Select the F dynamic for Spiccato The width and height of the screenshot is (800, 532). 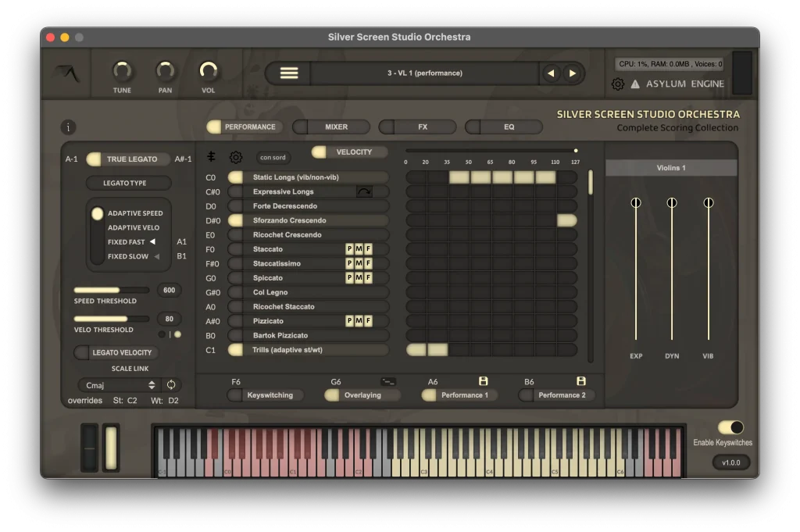pyautogui.click(x=368, y=277)
